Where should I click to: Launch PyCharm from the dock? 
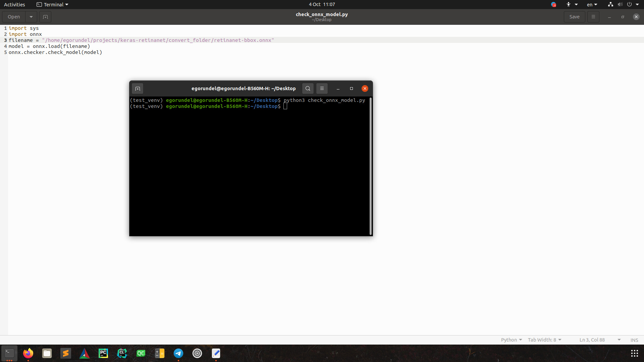pos(103,353)
